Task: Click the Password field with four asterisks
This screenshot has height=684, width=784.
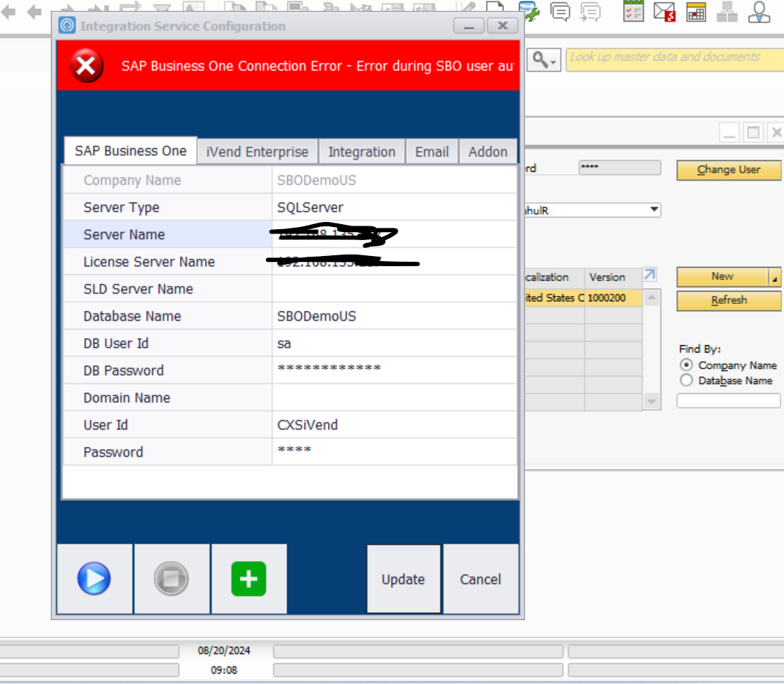Action: coord(394,451)
